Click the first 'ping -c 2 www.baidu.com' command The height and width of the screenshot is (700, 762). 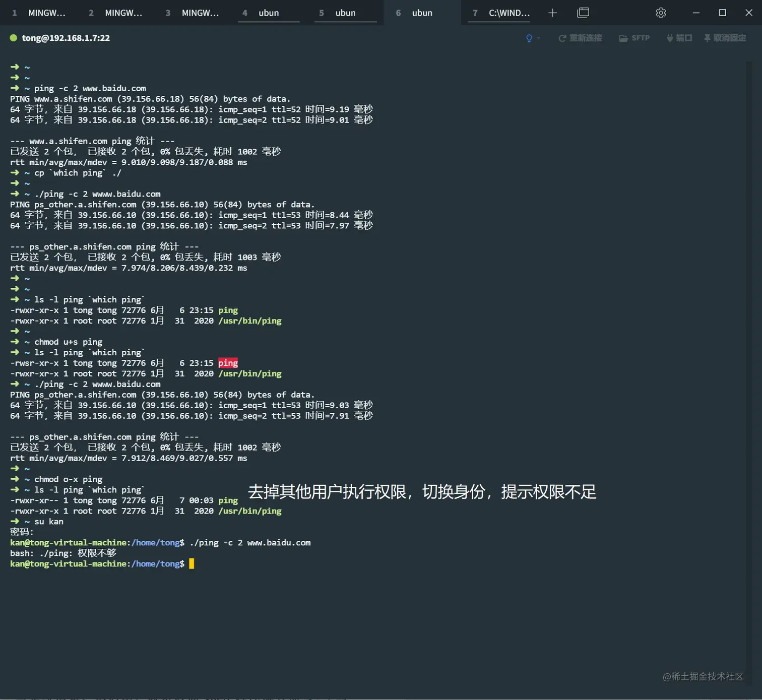click(x=90, y=88)
